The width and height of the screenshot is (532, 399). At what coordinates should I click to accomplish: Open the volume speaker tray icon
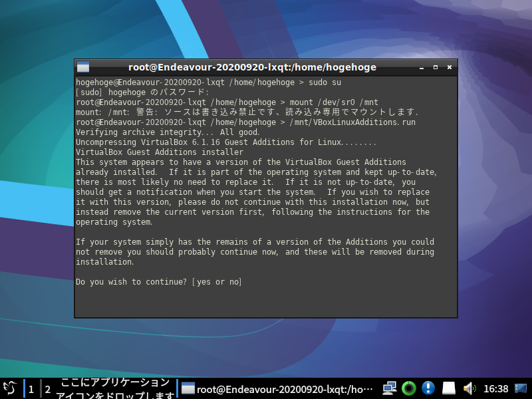[x=469, y=388]
